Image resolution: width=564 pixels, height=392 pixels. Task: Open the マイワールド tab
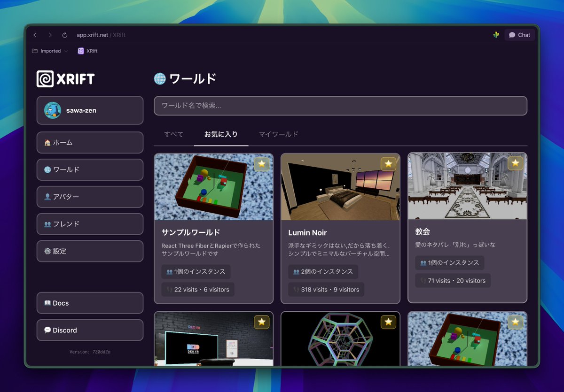pos(278,134)
